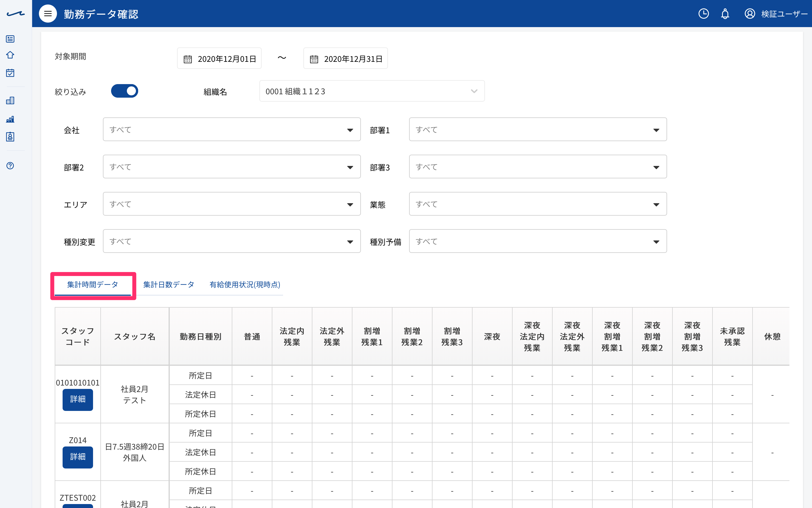Viewport: 812px width, 508px height.
Task: Click calendar icon of start date
Action: click(x=187, y=59)
